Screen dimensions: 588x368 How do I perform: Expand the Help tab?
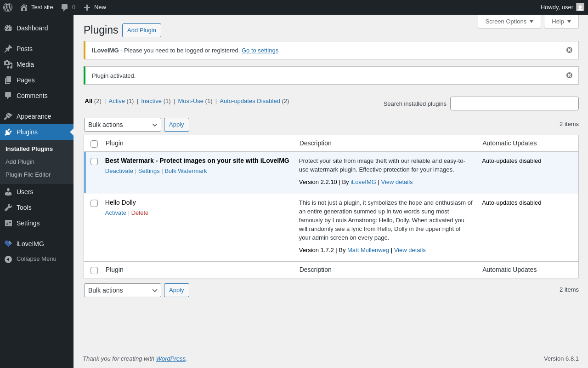[x=561, y=22]
